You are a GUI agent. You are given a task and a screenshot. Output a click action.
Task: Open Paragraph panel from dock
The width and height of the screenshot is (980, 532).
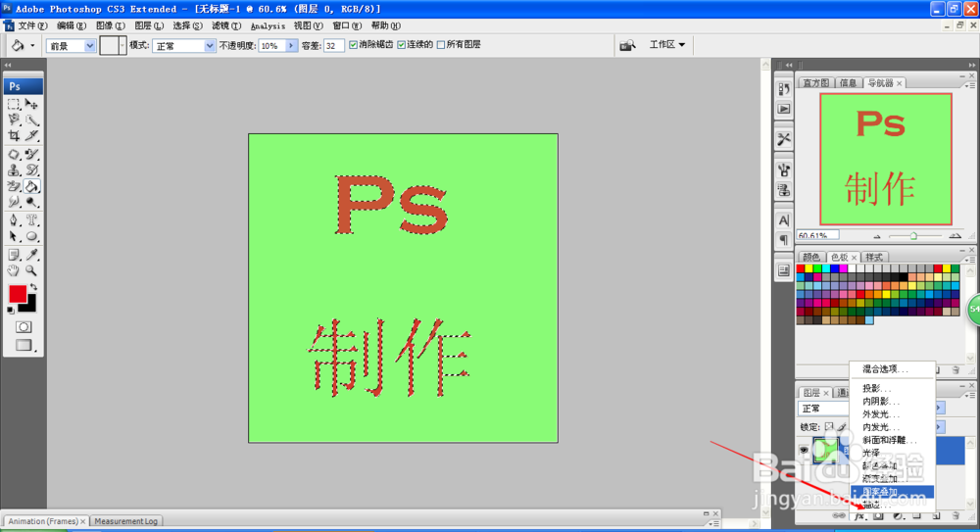(x=784, y=239)
